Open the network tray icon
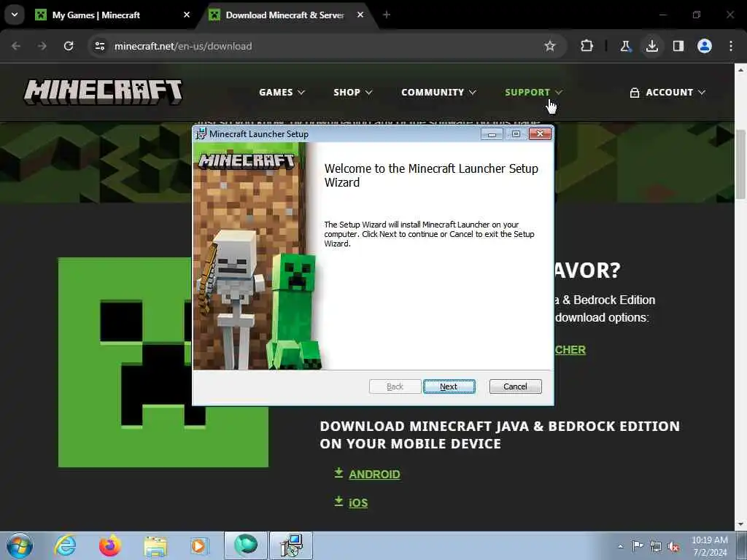Screen dimensions: 747x560 pyautogui.click(x=656, y=547)
